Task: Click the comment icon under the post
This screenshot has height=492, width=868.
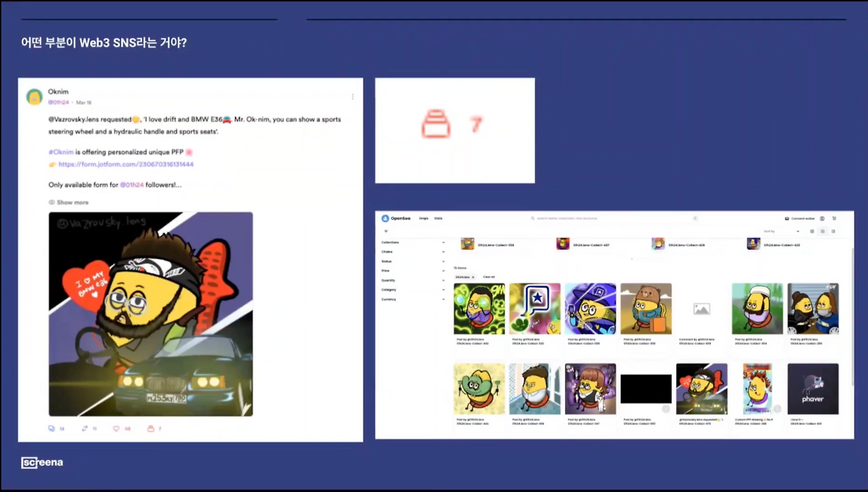Action: click(52, 428)
